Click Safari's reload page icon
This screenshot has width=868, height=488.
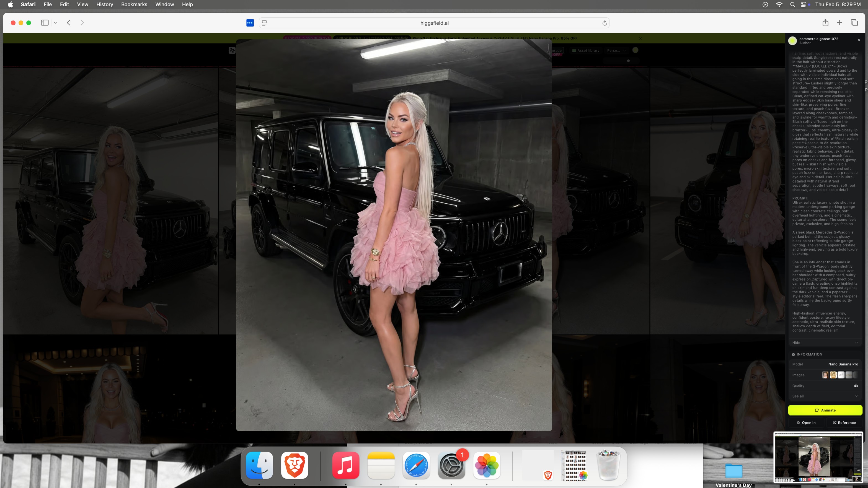[x=604, y=23]
